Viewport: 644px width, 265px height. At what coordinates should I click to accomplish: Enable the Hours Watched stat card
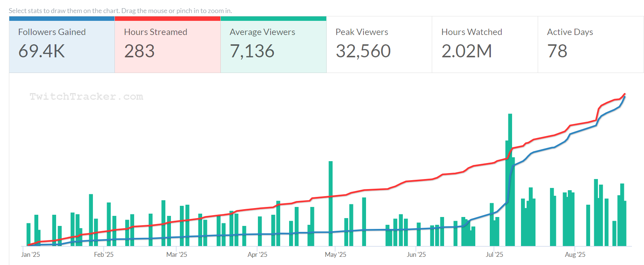point(485,45)
